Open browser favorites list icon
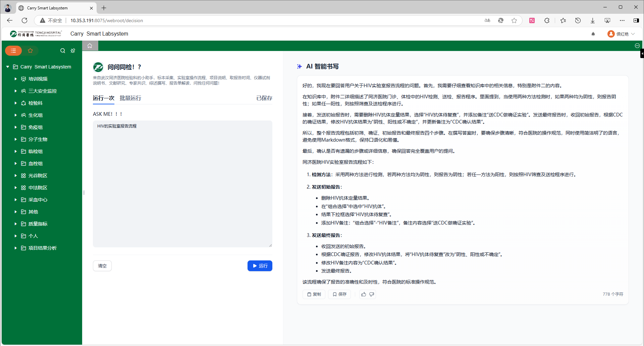 click(563, 20)
